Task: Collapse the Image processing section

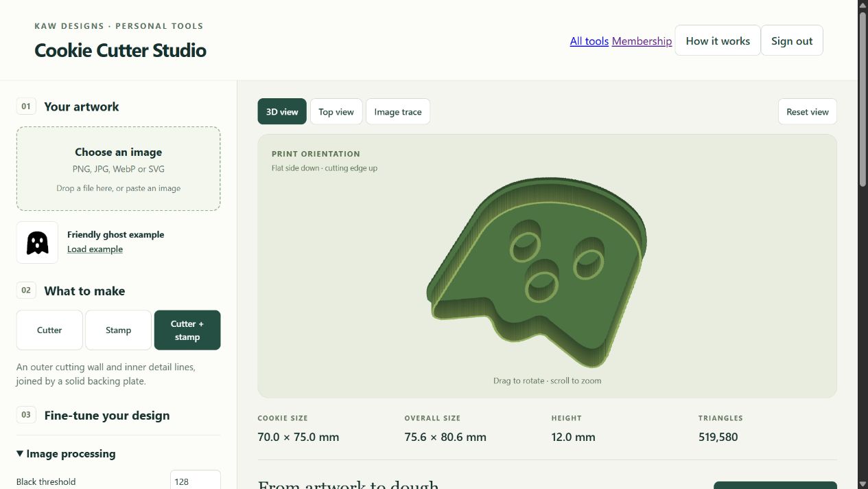Action: point(66,454)
